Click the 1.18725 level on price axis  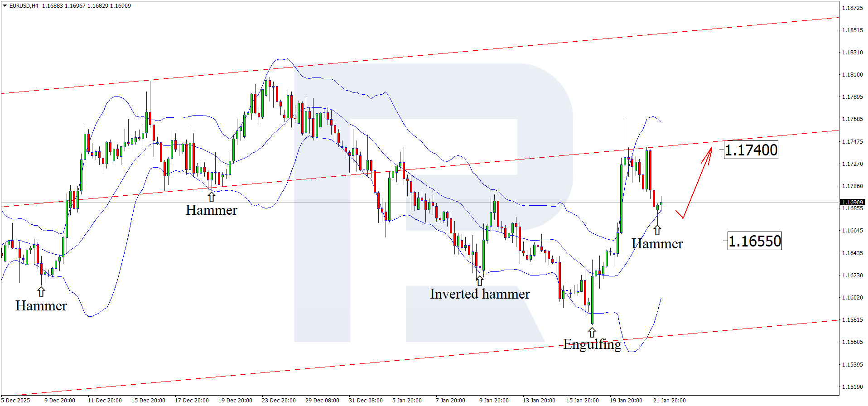pyautogui.click(x=852, y=8)
